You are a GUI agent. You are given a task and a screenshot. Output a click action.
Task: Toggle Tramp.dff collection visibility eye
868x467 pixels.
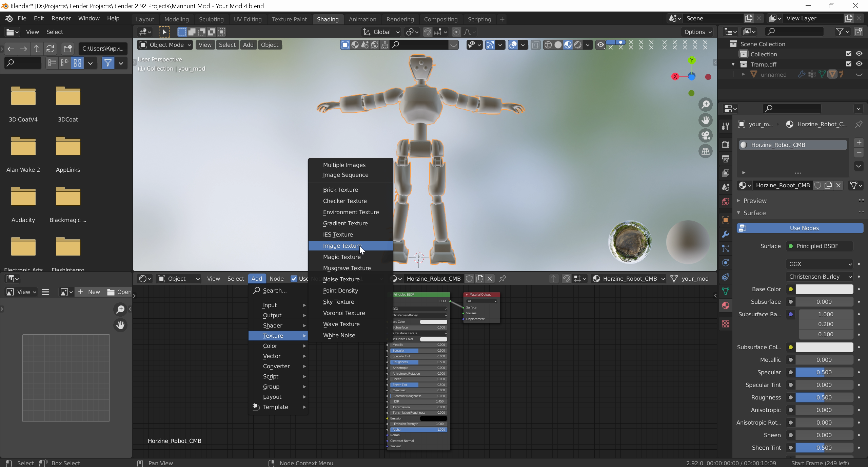[859, 64]
